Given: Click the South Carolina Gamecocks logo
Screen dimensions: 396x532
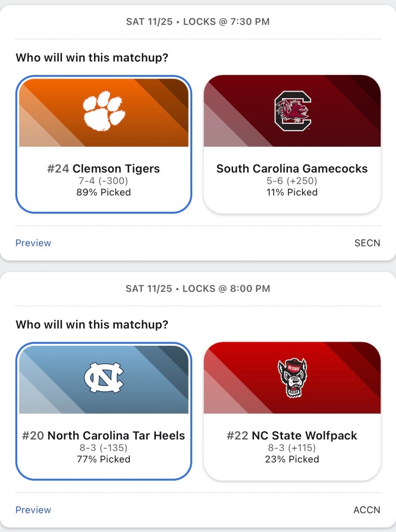Looking at the screenshot, I should pos(292,110).
